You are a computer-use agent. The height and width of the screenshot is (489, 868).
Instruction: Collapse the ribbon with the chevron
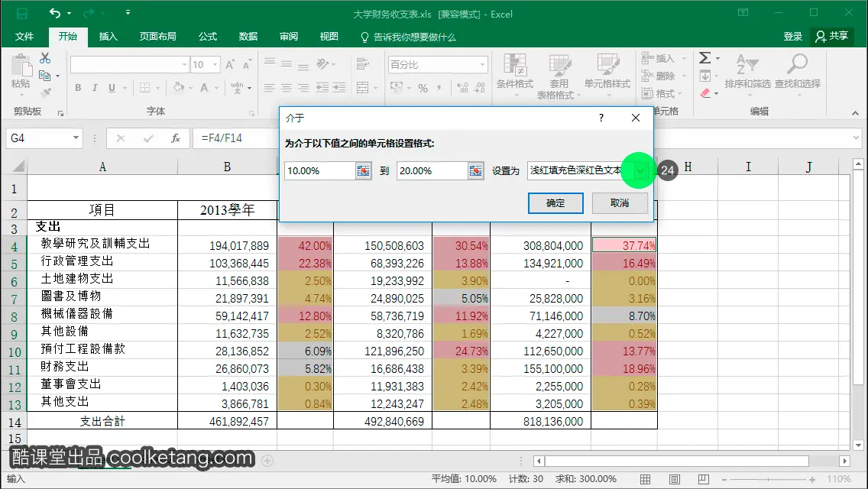click(x=855, y=112)
